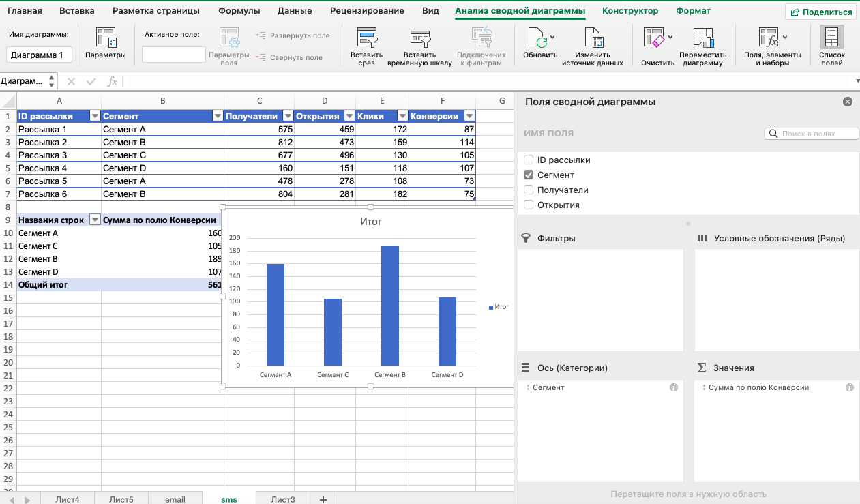
Task: Switch to the email sheet tab
Action: (175, 499)
